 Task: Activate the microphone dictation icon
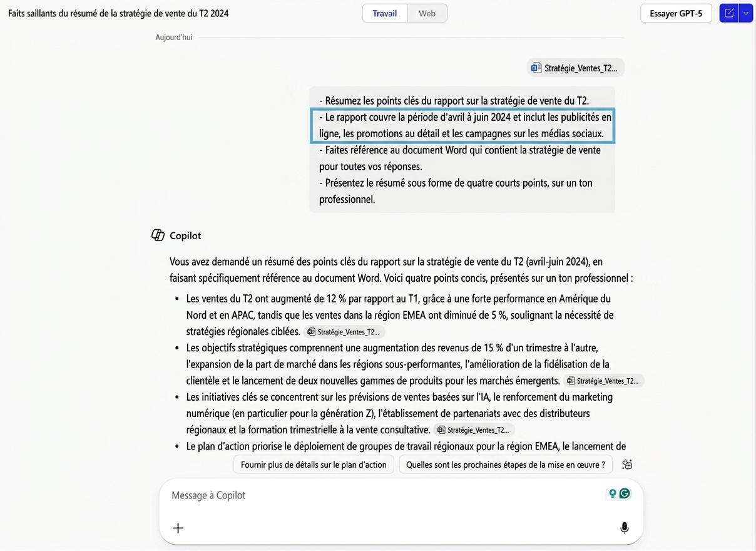click(x=624, y=528)
